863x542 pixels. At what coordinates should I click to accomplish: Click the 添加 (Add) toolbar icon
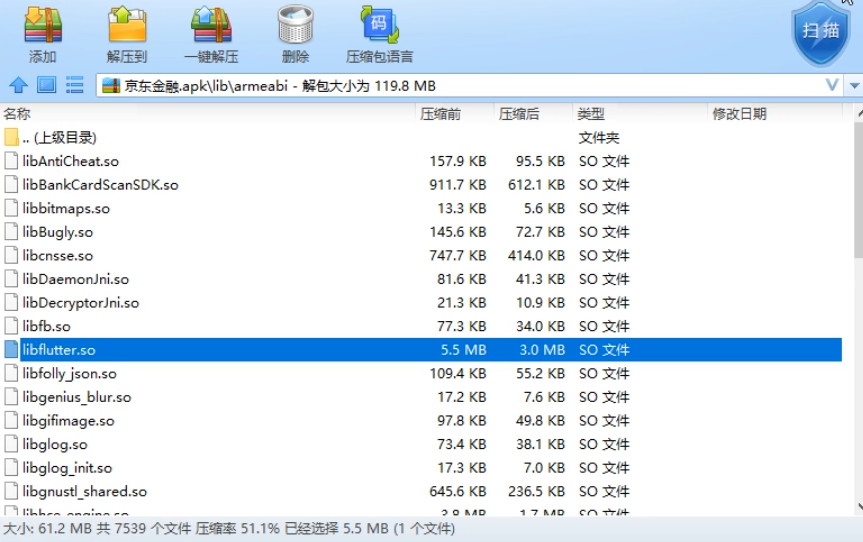pos(42,24)
